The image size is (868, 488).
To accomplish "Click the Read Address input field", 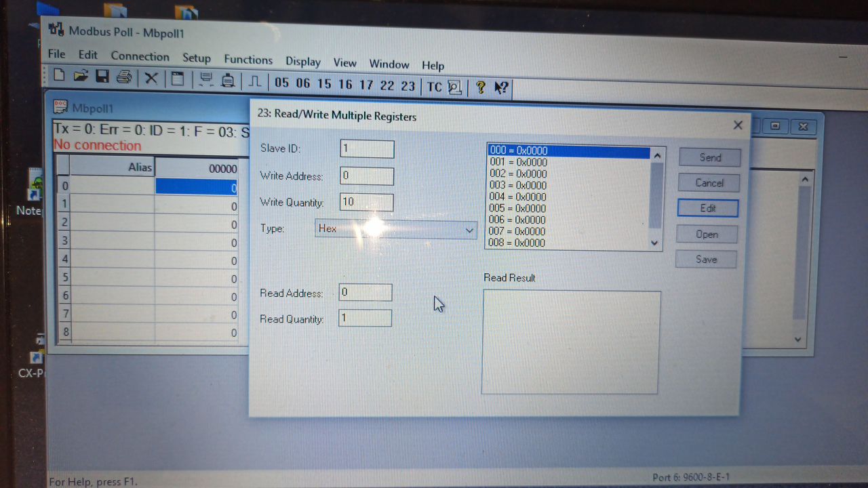I will tap(365, 292).
